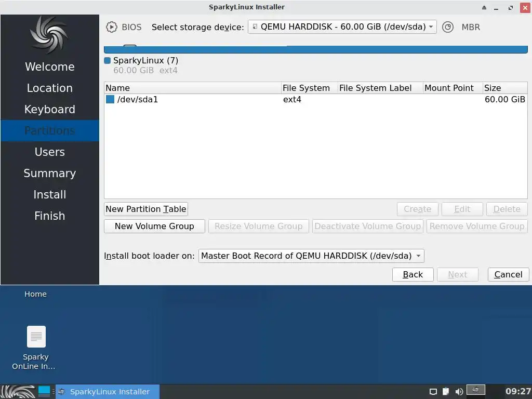Screen dimensions: 532x399
Task: Go to the Keyboard step
Action: [50, 110]
